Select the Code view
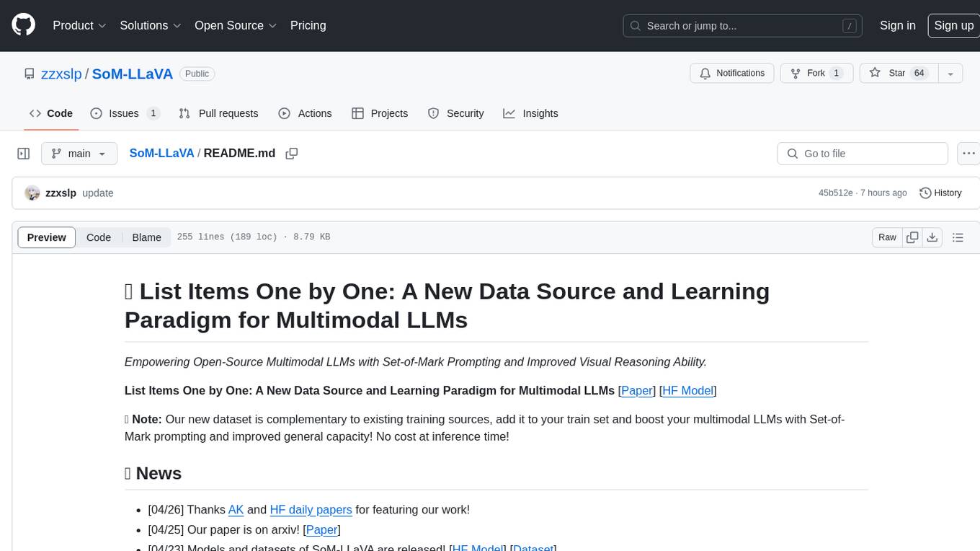 pos(99,237)
